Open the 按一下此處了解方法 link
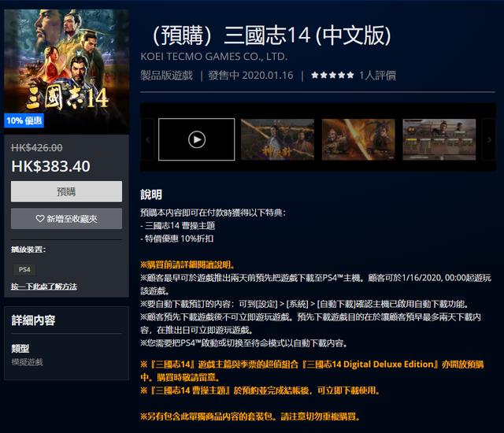Viewport: 504px width, 433px height. point(44,287)
